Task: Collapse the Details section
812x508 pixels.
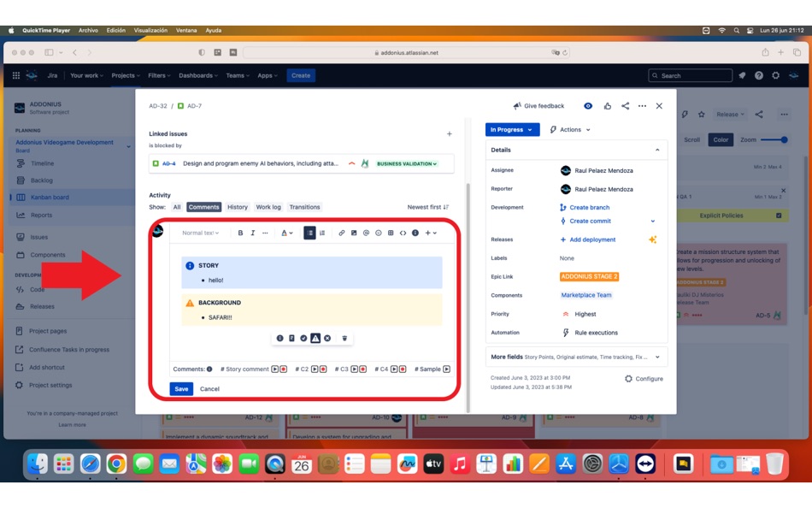Action: click(657, 150)
